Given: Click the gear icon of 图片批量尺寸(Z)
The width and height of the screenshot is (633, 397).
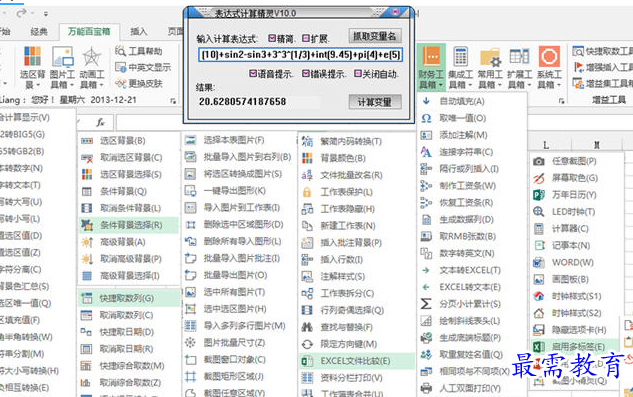Looking at the screenshot, I should [190, 342].
